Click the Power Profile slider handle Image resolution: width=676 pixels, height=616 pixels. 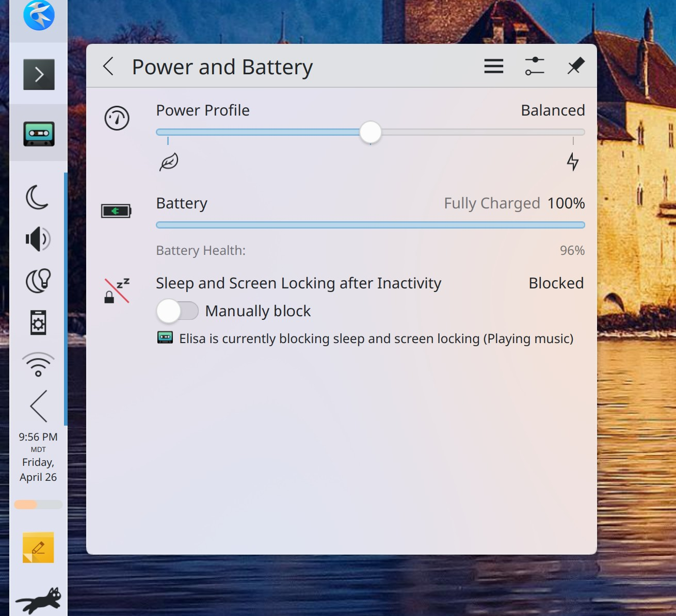(370, 133)
